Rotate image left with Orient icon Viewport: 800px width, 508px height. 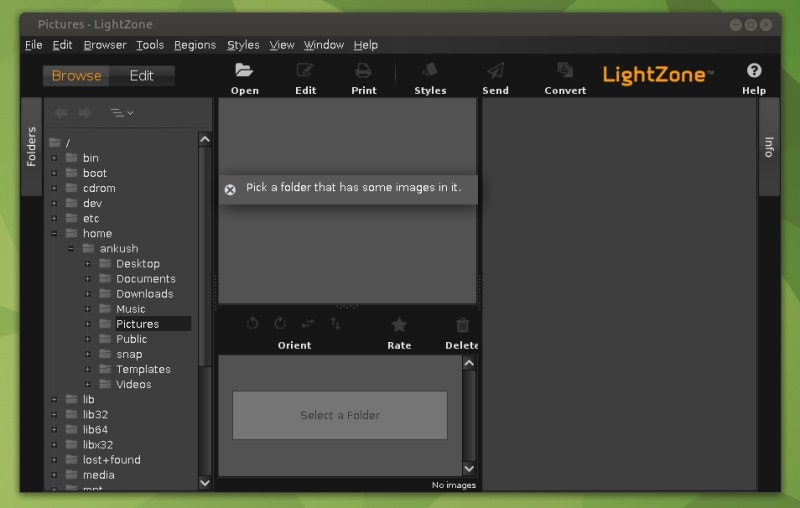point(253,323)
